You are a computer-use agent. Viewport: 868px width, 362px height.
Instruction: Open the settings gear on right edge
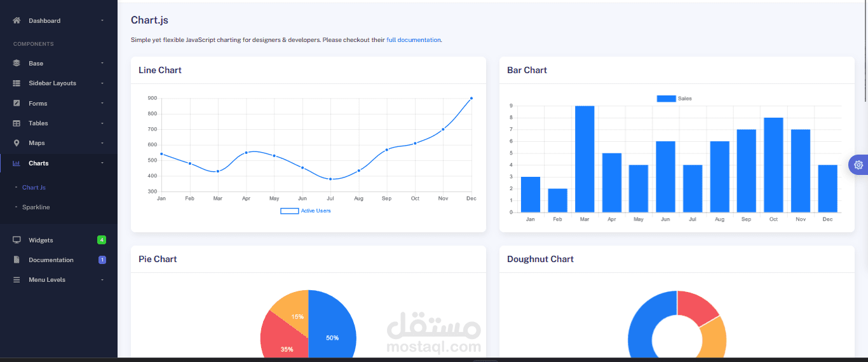click(x=858, y=165)
